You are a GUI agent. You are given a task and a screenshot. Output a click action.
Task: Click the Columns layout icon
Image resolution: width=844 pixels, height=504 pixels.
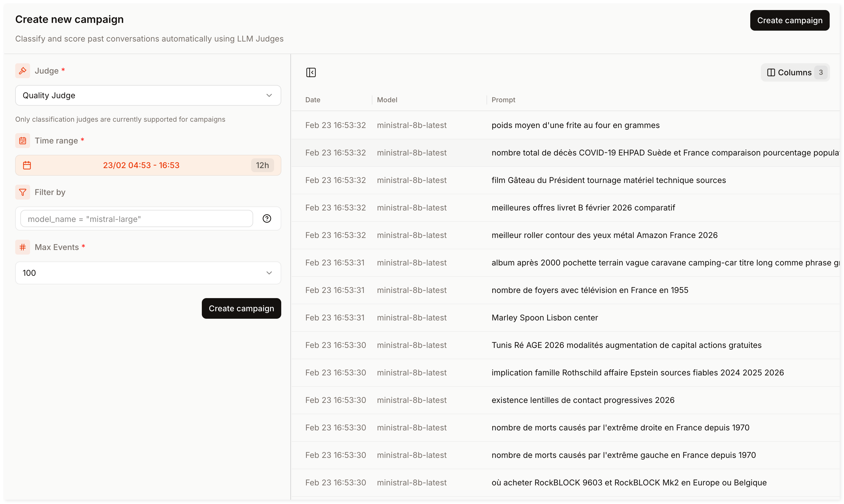(x=771, y=73)
